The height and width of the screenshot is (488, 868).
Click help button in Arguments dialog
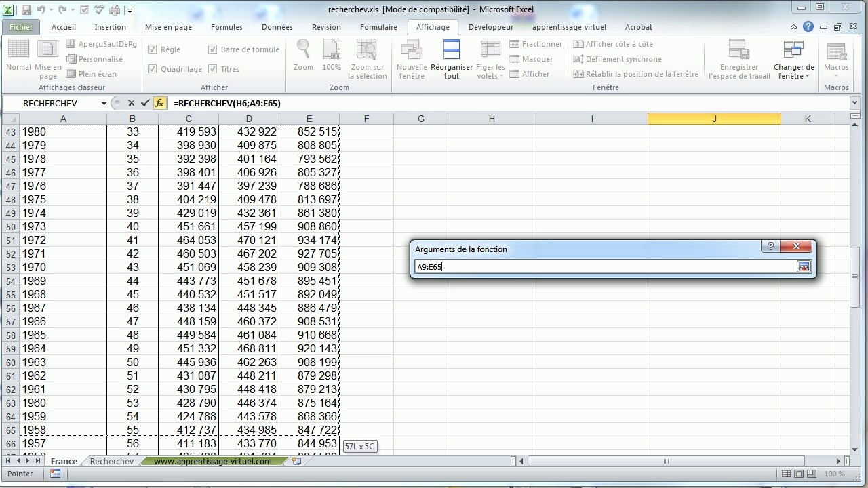770,247
